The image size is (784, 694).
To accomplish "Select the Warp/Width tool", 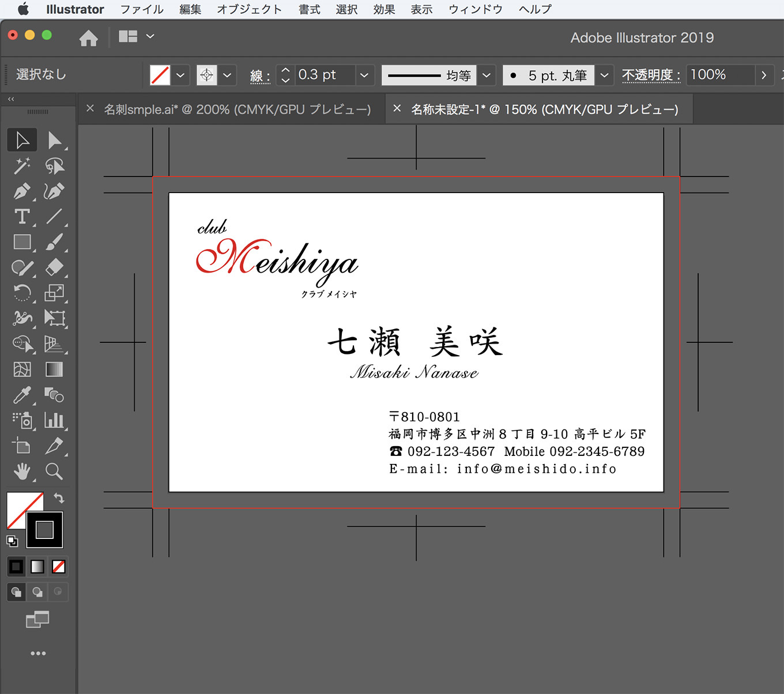I will [x=22, y=318].
